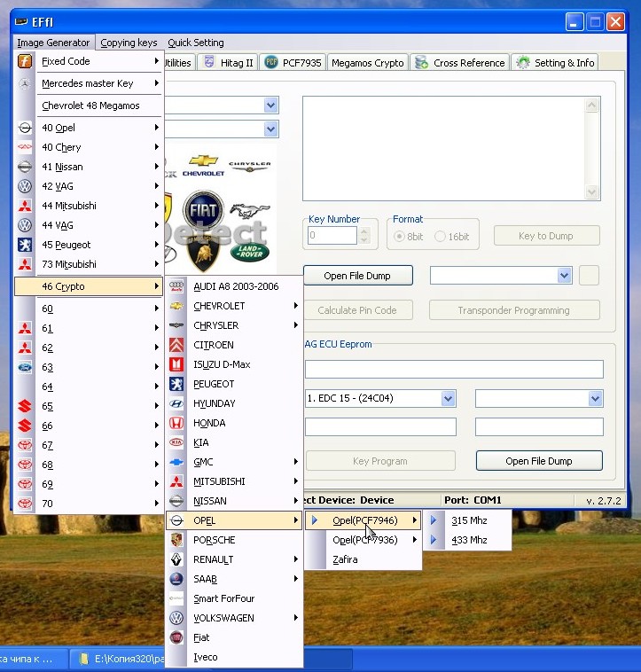Click the text area scrollbar up arrow
This screenshot has width=641, height=672.
click(x=591, y=105)
